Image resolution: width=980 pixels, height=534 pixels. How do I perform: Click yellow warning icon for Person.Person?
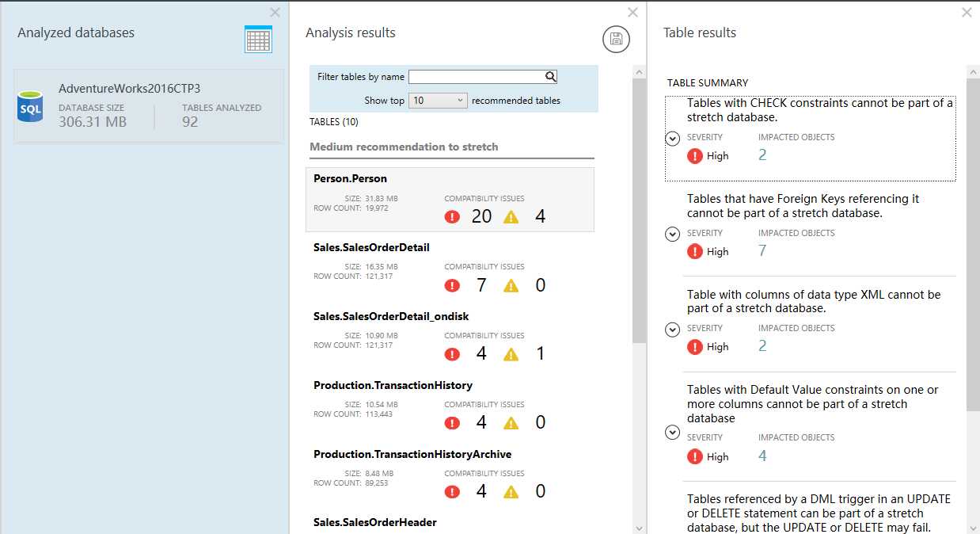(x=511, y=216)
